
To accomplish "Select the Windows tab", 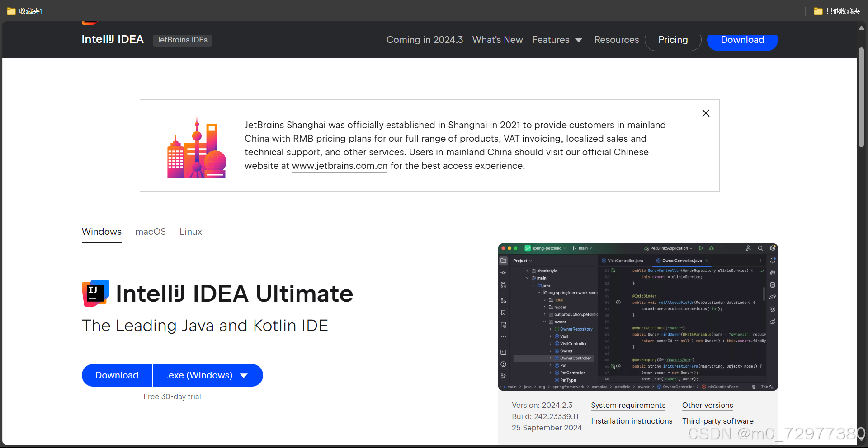I will click(102, 232).
